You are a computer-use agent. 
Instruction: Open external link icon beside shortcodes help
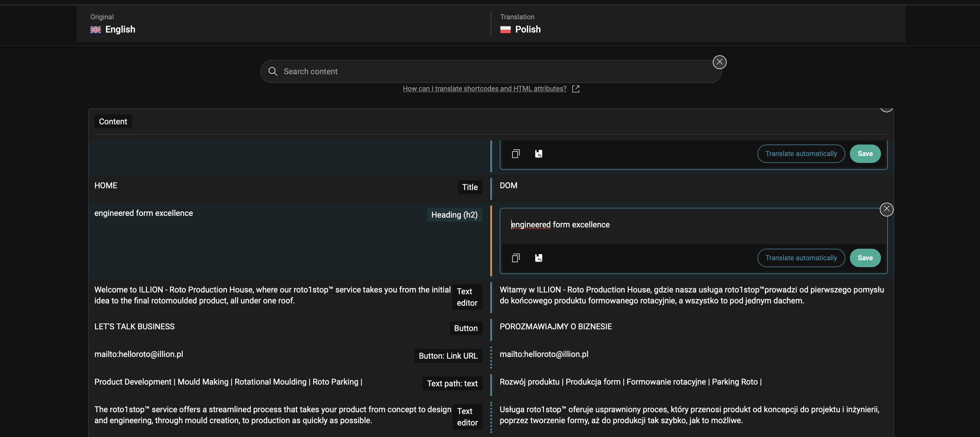coord(576,89)
